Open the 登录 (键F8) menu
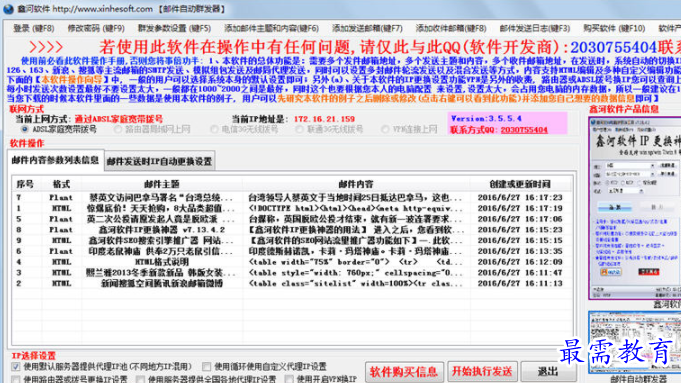 click(x=34, y=29)
